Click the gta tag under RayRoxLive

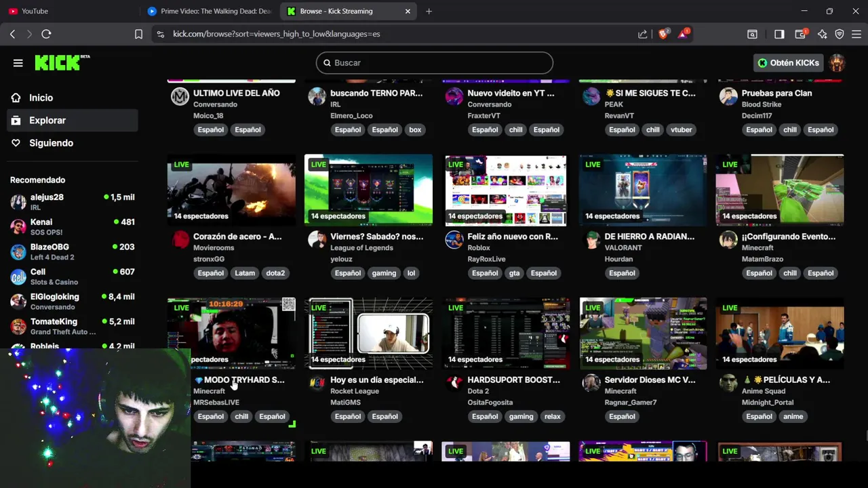click(515, 273)
